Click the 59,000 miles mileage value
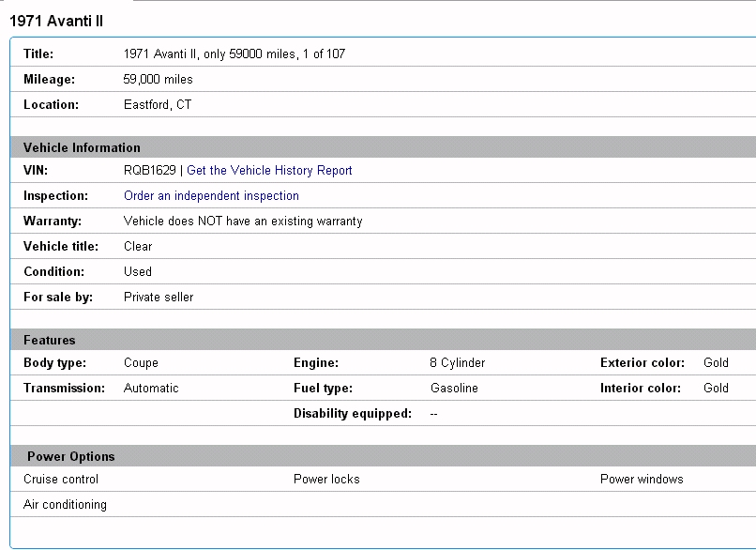This screenshot has width=756, height=550. (x=158, y=80)
